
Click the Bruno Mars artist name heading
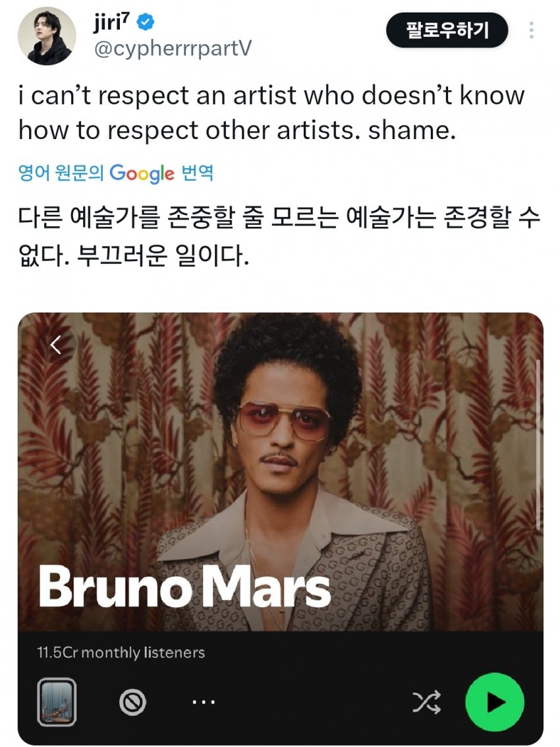click(184, 587)
